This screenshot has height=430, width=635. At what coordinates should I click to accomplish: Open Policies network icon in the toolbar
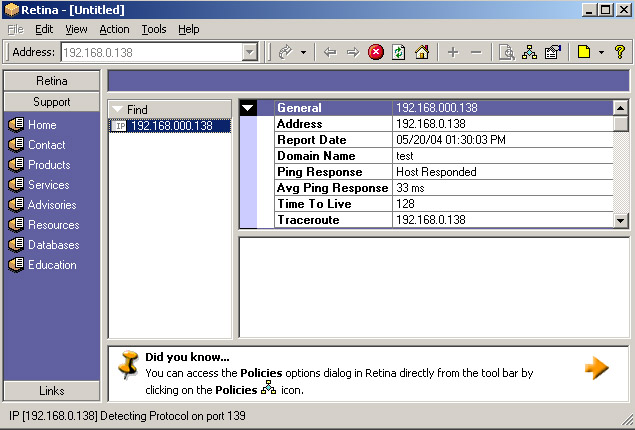pyautogui.click(x=529, y=52)
